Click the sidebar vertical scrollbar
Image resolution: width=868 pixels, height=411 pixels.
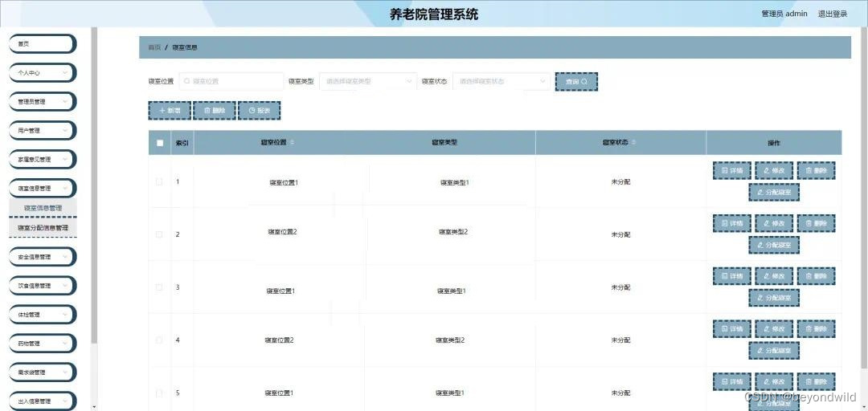pos(94,185)
